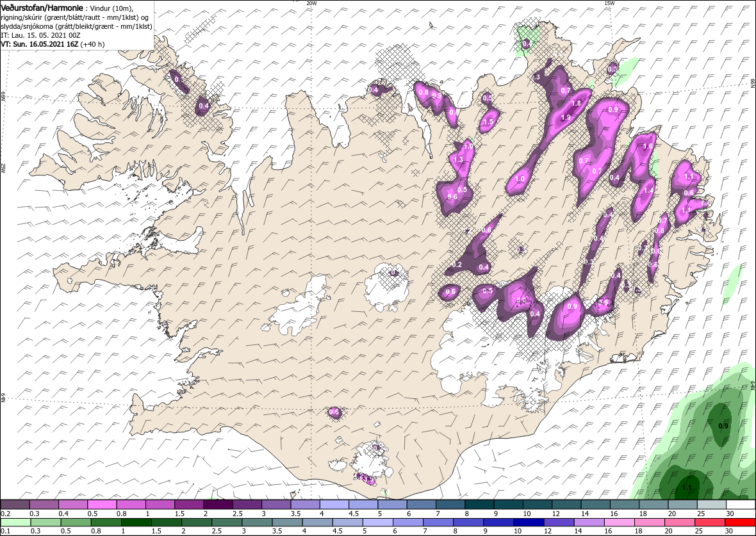756x536 pixels.
Task: Click the 0.9 value in the dark green rain area
Action: click(723, 426)
